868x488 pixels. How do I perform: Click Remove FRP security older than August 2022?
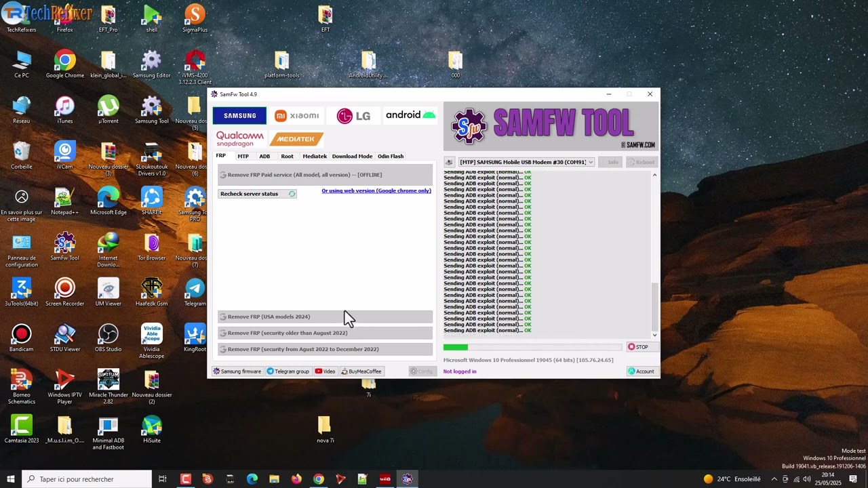pos(325,333)
